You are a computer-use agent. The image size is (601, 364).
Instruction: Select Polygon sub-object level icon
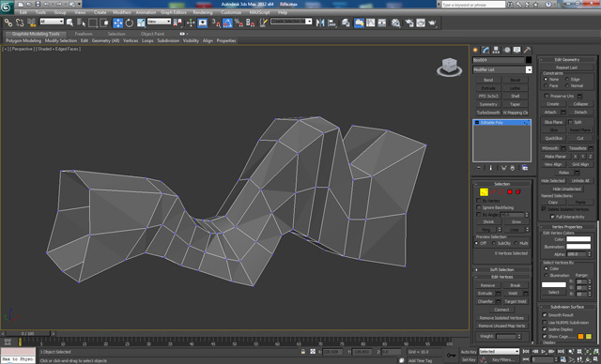tap(510, 192)
